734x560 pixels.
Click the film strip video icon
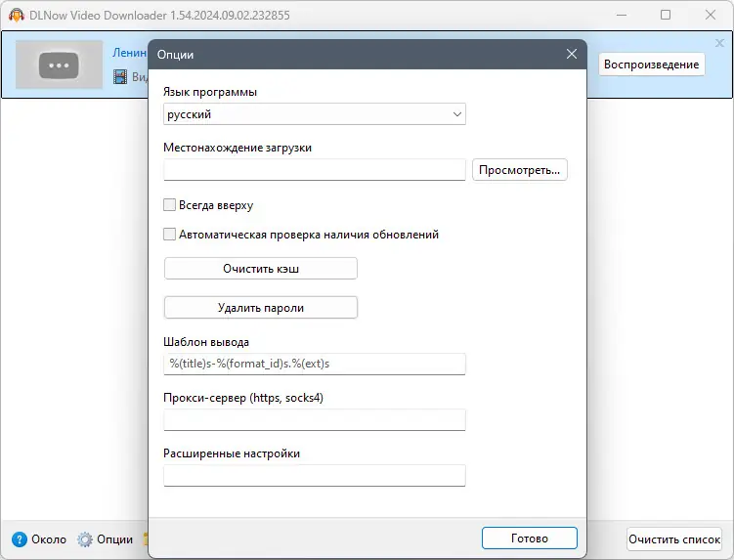[120, 77]
